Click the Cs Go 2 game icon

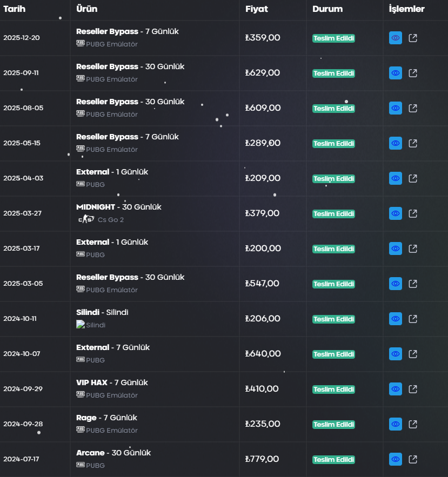[x=86, y=219]
